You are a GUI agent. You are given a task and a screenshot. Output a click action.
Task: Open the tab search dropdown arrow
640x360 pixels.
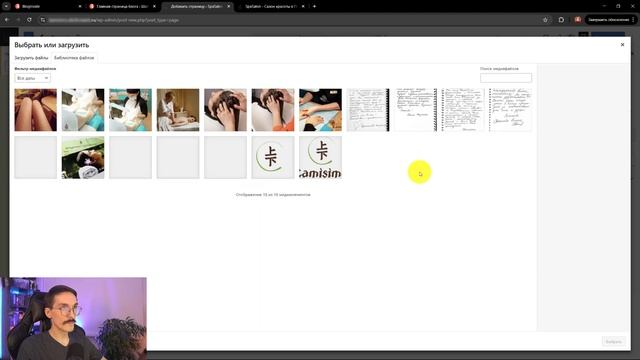tap(6, 6)
